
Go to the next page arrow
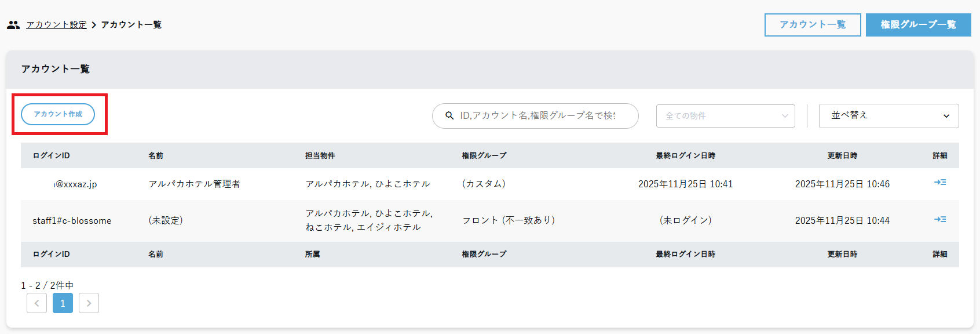[x=89, y=303]
